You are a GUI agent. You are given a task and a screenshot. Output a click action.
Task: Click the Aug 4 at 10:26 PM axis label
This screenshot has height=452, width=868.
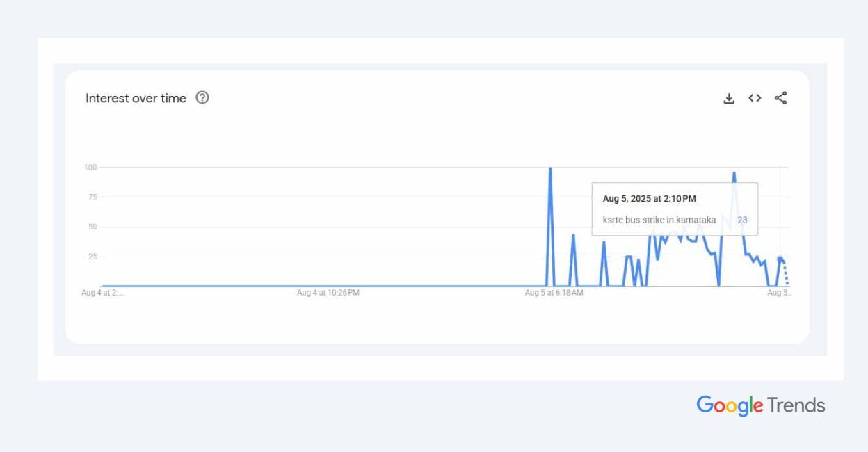pyautogui.click(x=328, y=293)
